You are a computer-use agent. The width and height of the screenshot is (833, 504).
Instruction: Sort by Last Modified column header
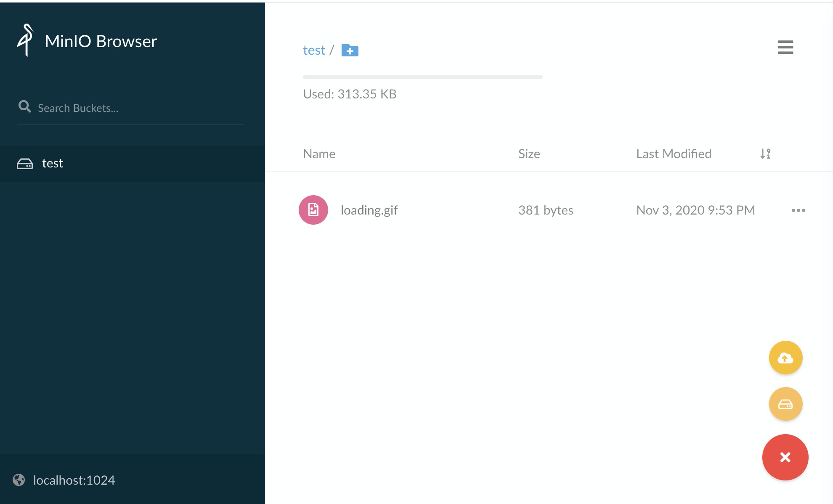[x=674, y=154]
